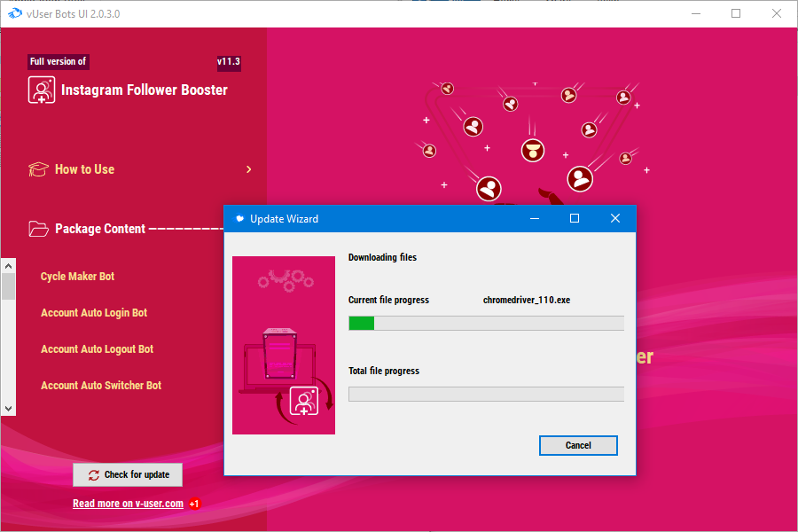Click the How to Use graduation cap icon
The image size is (798, 532).
38,169
